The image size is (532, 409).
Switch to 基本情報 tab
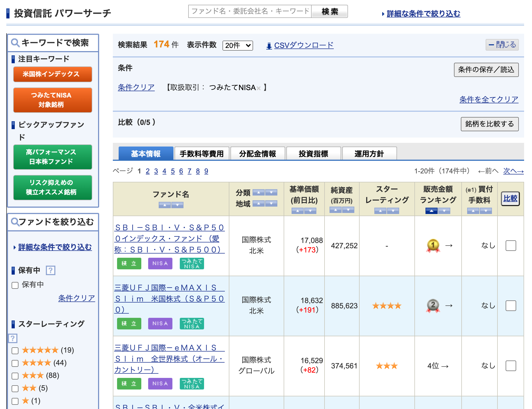(x=146, y=153)
